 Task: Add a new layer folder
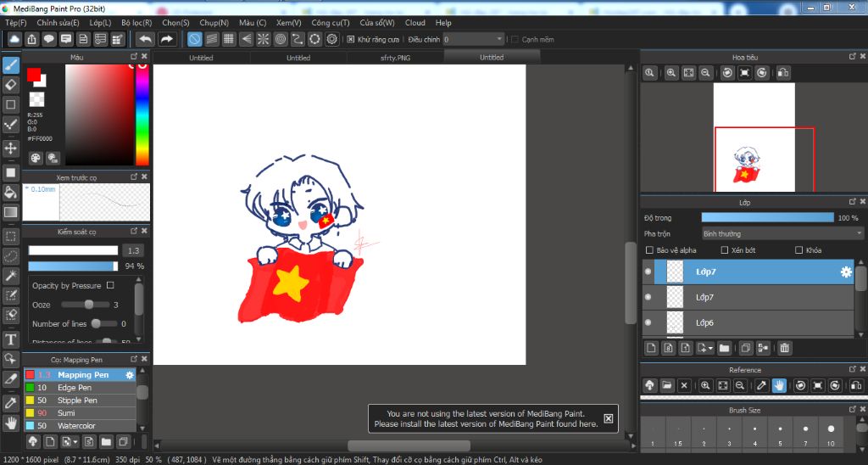point(724,348)
